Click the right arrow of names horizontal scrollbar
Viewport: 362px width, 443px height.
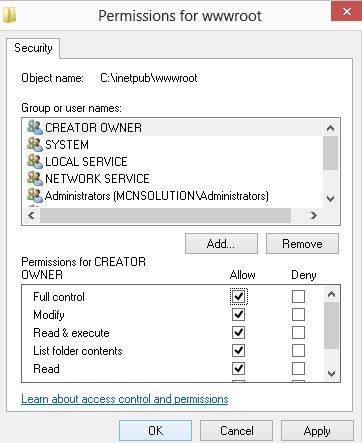(x=314, y=216)
